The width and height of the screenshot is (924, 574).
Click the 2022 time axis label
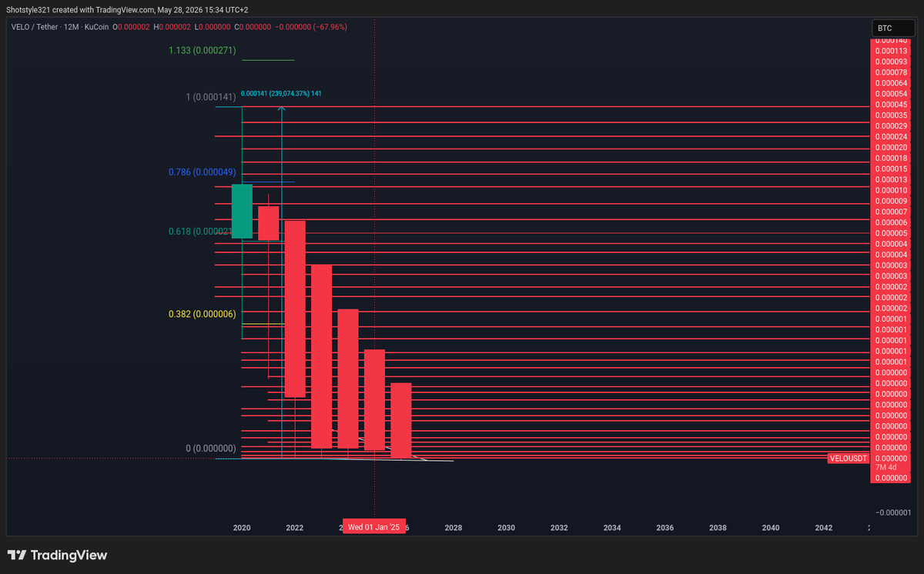(x=295, y=528)
